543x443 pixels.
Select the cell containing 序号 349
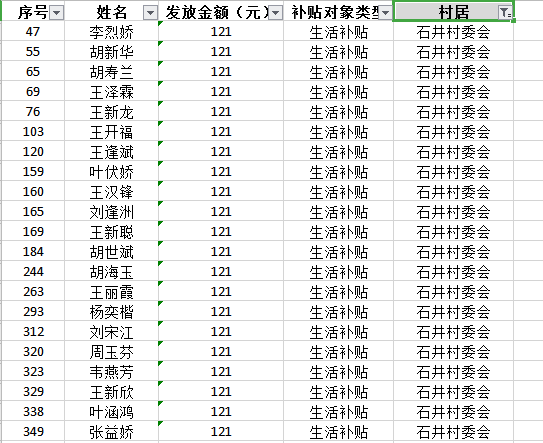pos(33,432)
